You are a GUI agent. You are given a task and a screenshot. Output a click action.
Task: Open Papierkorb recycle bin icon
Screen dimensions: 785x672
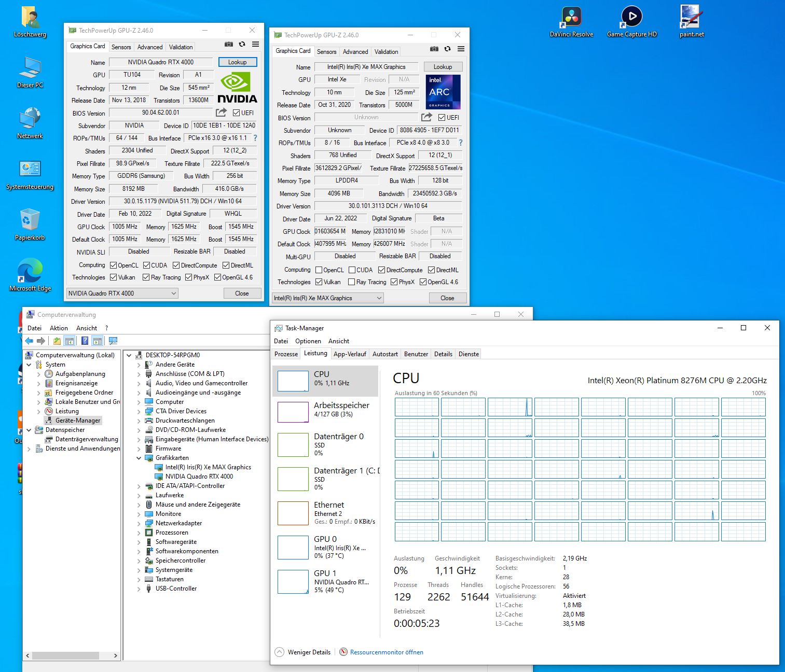coord(30,225)
